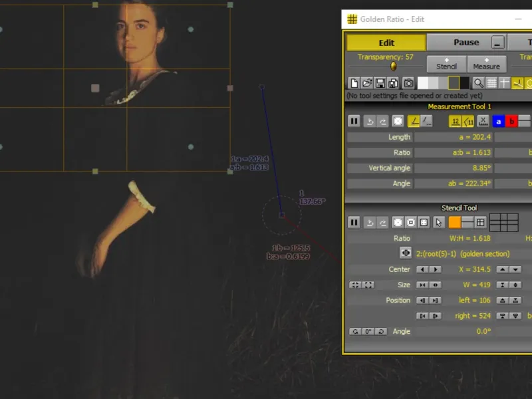This screenshot has width=532, height=399.
Task: Click the ruler units X icon
Action: click(483, 121)
